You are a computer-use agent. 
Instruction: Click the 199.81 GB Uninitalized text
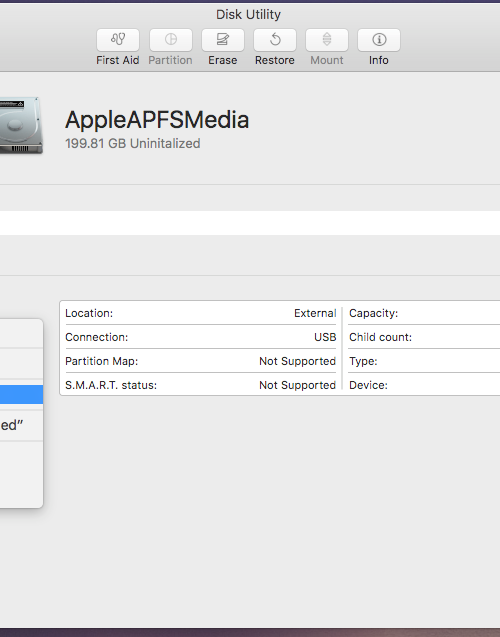click(x=132, y=143)
